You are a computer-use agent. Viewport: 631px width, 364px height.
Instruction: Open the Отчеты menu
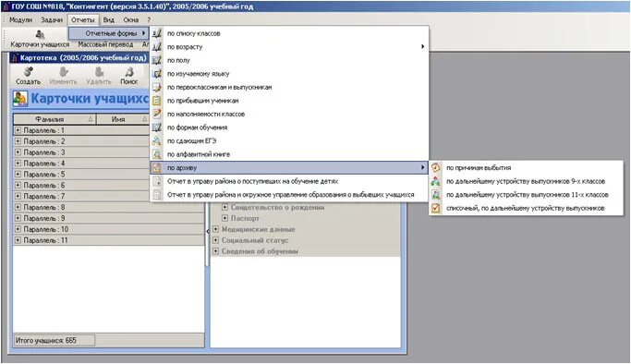coord(83,19)
